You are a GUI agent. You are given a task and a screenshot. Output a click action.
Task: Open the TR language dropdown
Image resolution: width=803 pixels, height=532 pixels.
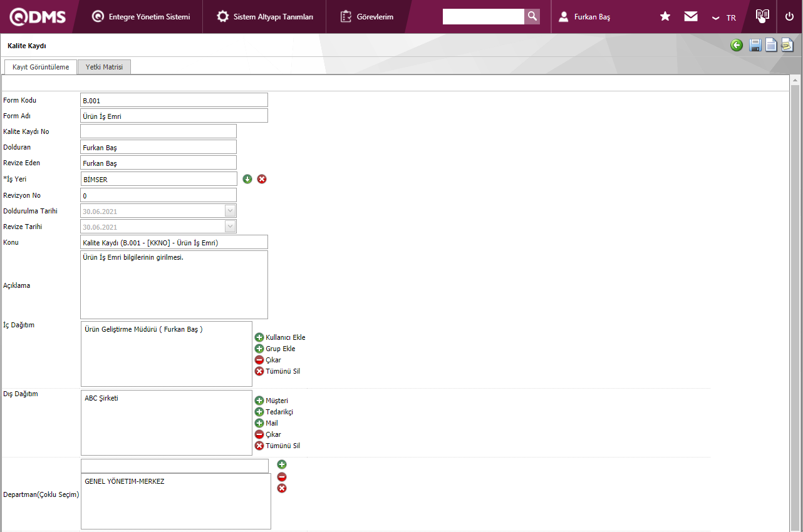pos(724,18)
